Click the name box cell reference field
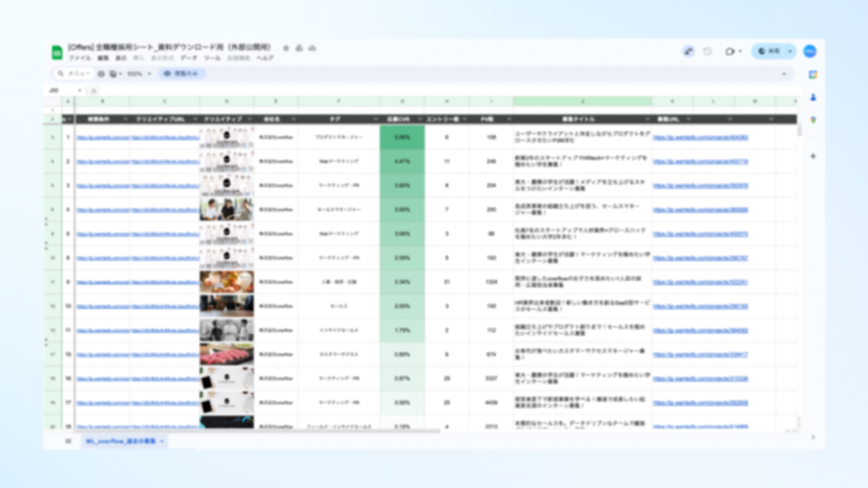Screen dimensions: 868x488 61,90
